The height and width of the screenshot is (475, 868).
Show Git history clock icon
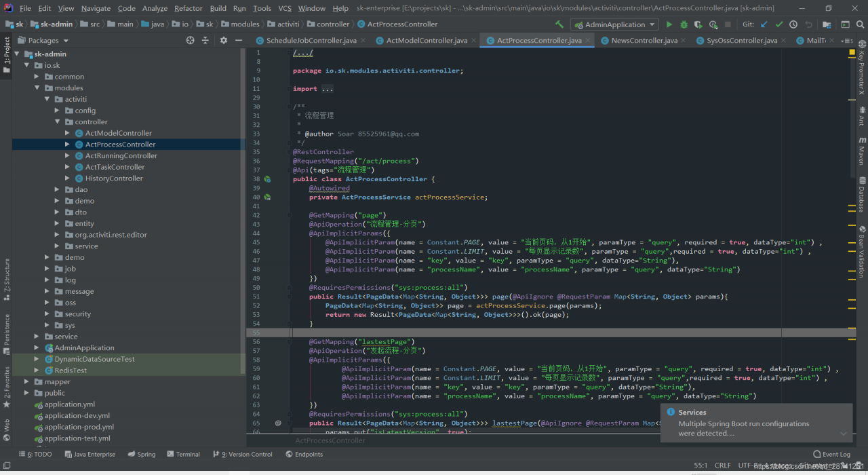pos(794,24)
